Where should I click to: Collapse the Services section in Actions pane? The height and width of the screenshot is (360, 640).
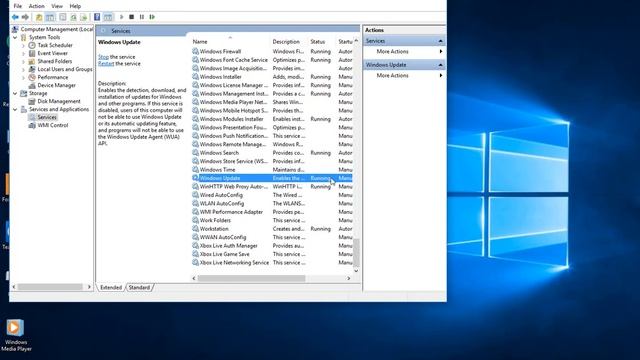coord(440,41)
